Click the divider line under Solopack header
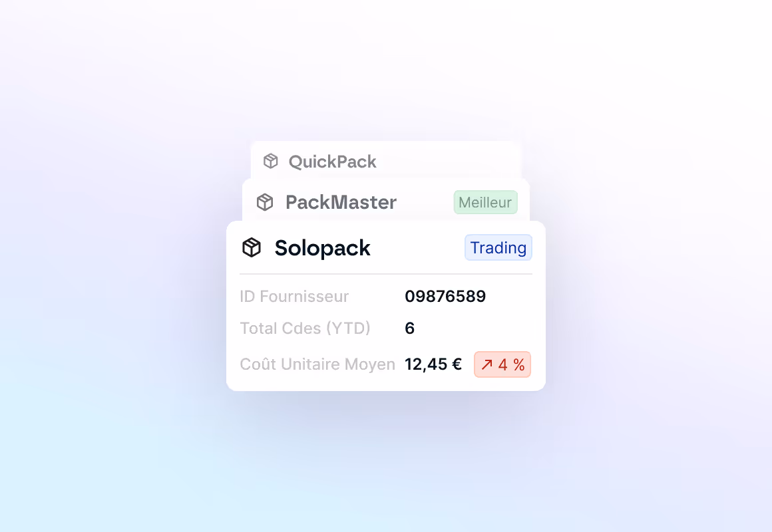 (x=386, y=273)
